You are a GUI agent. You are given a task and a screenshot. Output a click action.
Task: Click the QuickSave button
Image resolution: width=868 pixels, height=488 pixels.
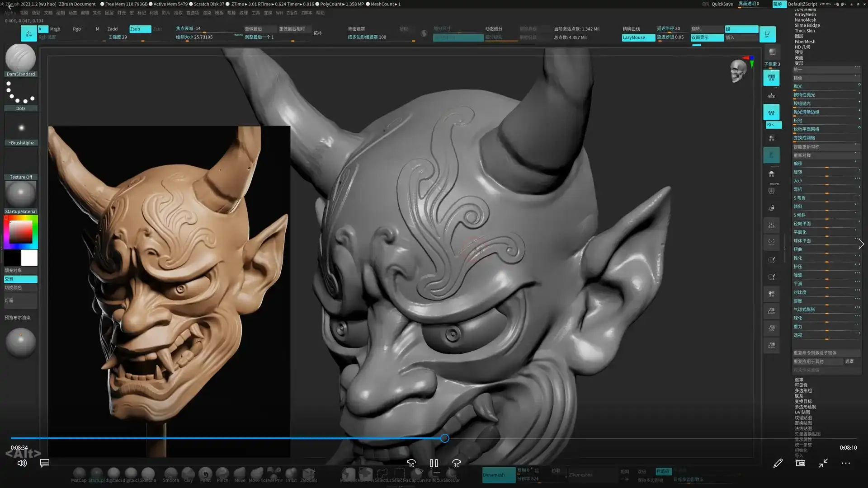[721, 4]
